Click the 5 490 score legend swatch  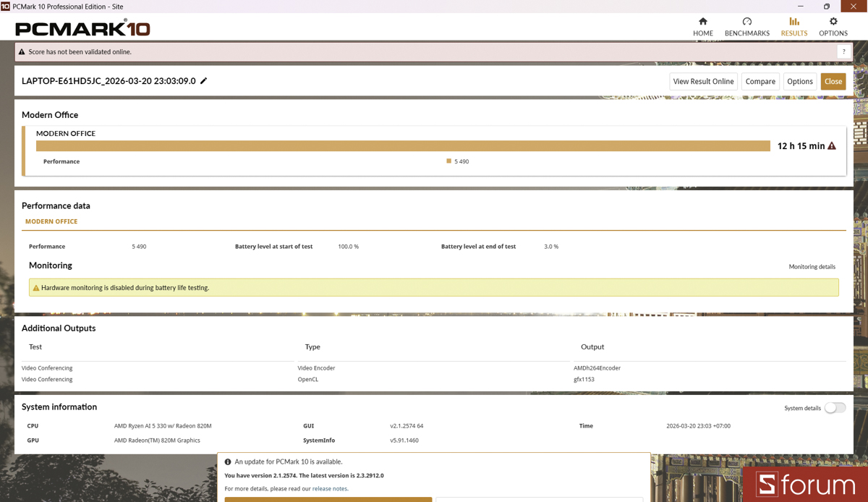pyautogui.click(x=448, y=161)
